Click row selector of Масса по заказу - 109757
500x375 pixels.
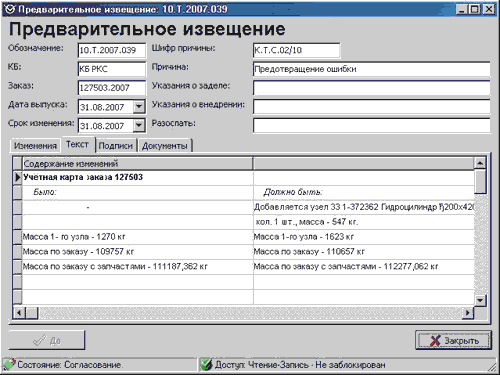17,252
